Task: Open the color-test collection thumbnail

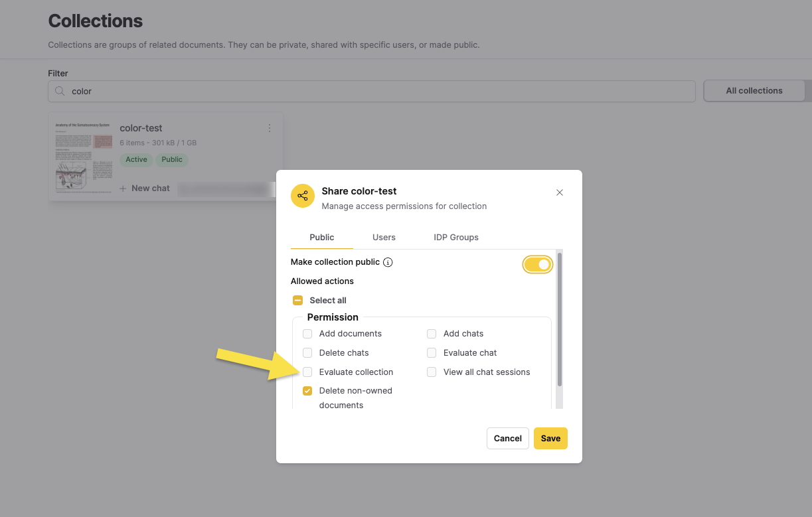Action: coord(84,157)
